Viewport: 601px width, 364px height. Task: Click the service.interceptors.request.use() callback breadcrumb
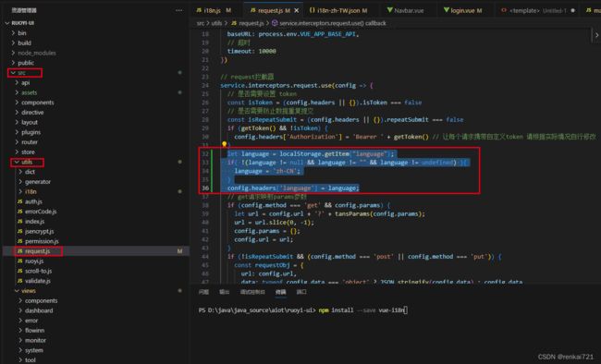[x=333, y=23]
